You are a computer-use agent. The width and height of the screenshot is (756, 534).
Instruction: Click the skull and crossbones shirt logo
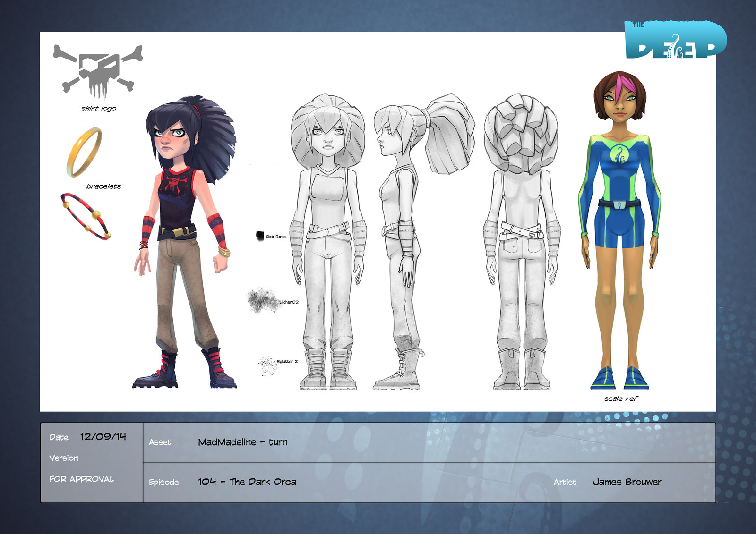click(x=98, y=72)
